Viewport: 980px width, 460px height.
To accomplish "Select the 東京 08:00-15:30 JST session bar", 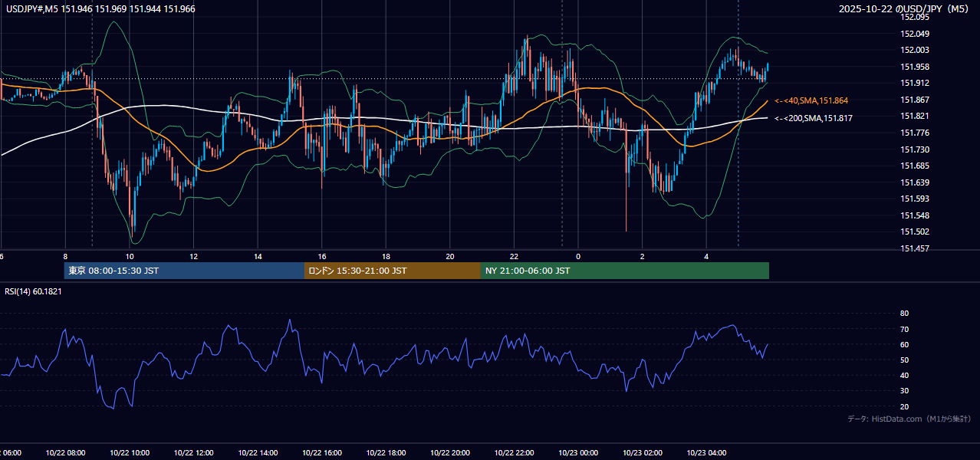I will click(184, 271).
